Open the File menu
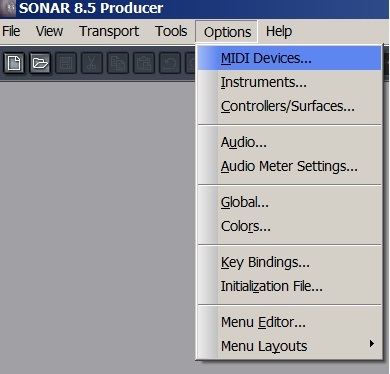This screenshot has height=374, width=390. [11, 31]
